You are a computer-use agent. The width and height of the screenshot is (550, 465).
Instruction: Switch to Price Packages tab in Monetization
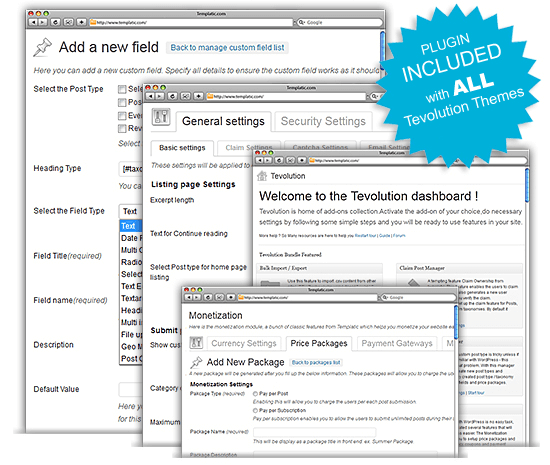click(318, 343)
